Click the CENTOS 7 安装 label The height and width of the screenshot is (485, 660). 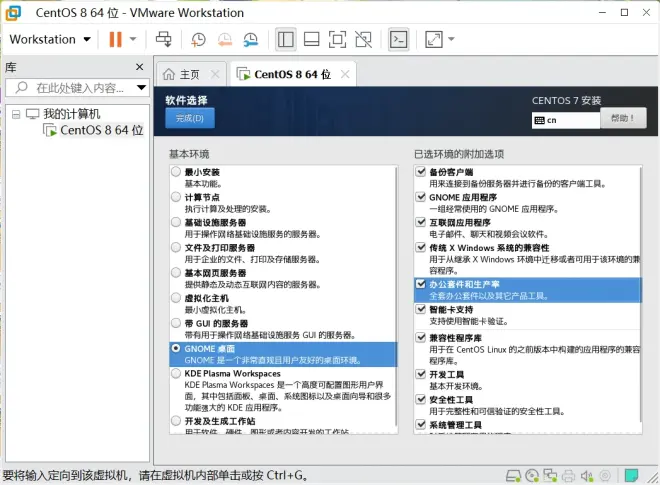566,101
